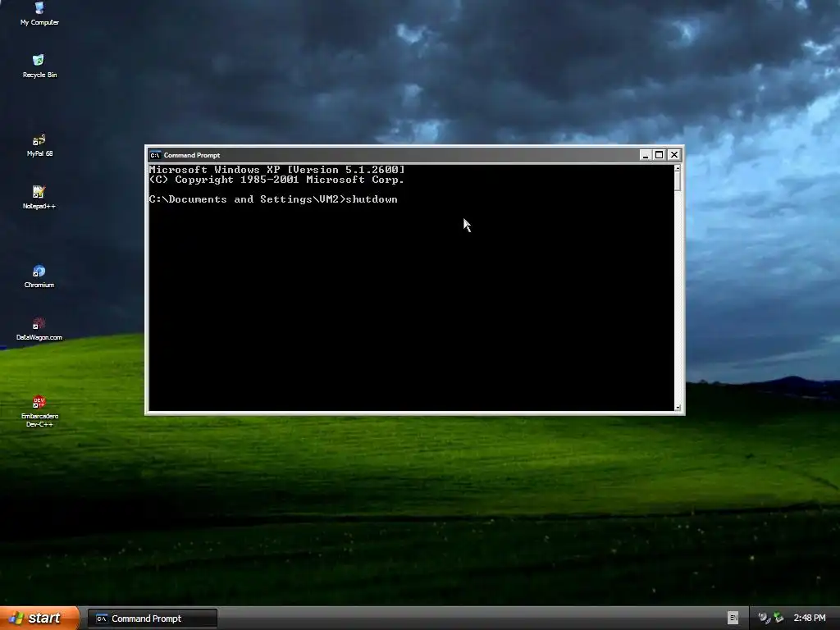840x630 pixels.
Task: Click the console vertical scrollbar thumb
Action: (678, 181)
